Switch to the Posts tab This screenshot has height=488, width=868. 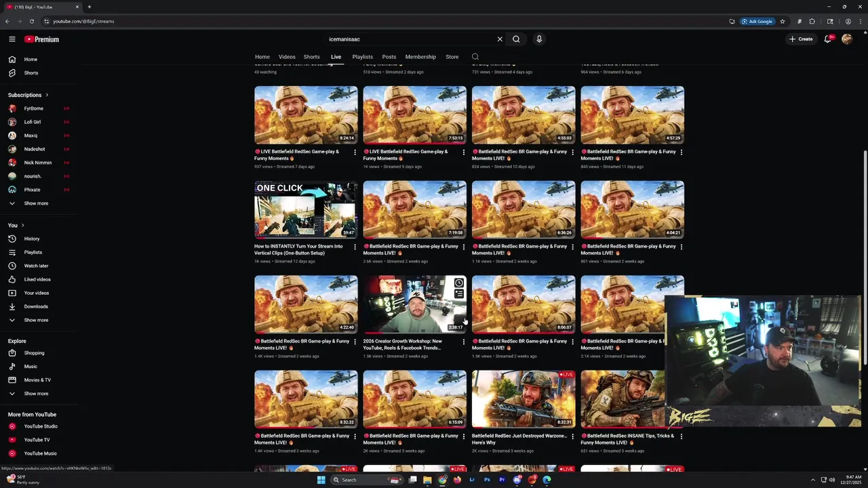pyautogui.click(x=389, y=57)
